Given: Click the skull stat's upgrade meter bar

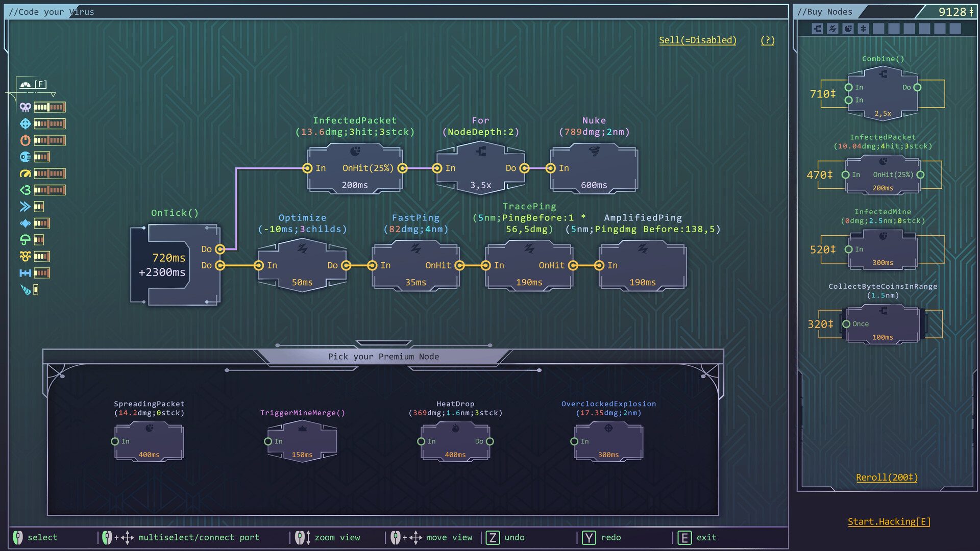Looking at the screenshot, I should point(50,107).
